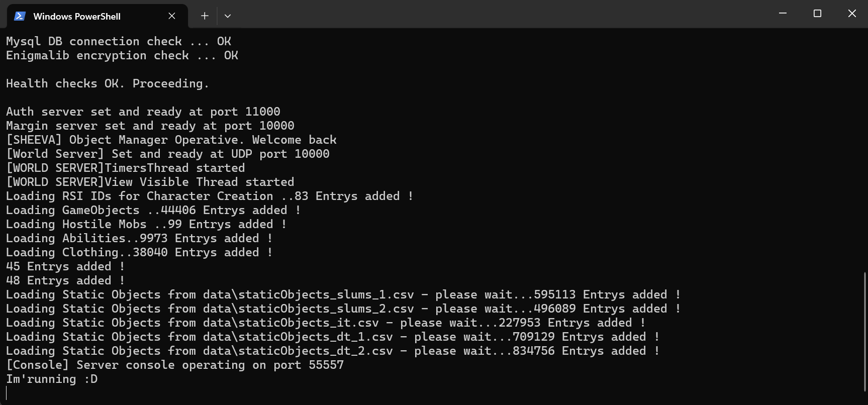Image resolution: width=868 pixels, height=405 pixels.
Task: Expand the new tab profile dropdown chevron
Action: (228, 16)
